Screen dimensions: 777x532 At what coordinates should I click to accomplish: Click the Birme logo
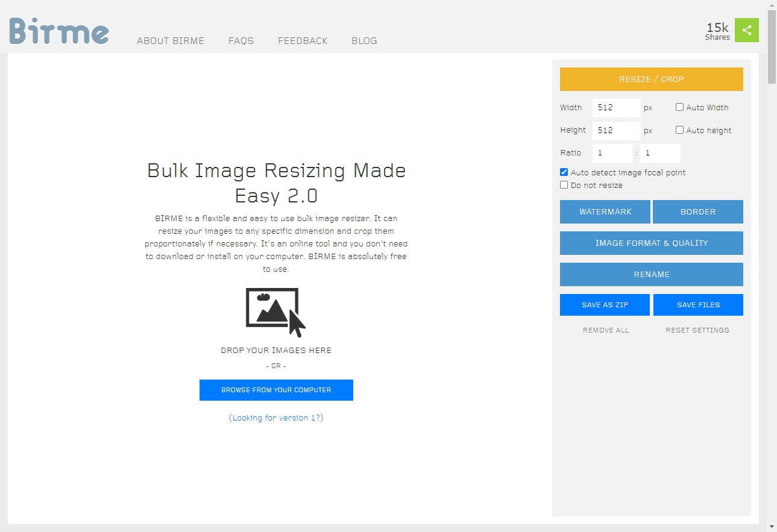(x=59, y=31)
